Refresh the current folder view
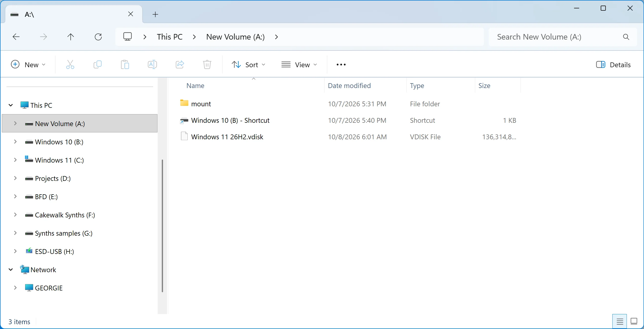Viewport: 644px width, 329px height. [98, 37]
